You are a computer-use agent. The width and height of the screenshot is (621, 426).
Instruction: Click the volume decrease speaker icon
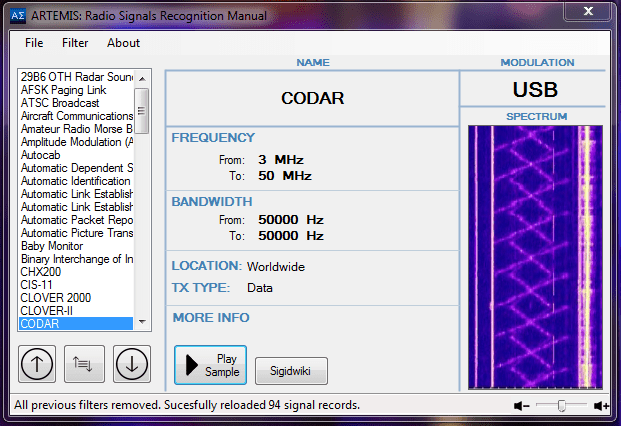click(x=522, y=406)
